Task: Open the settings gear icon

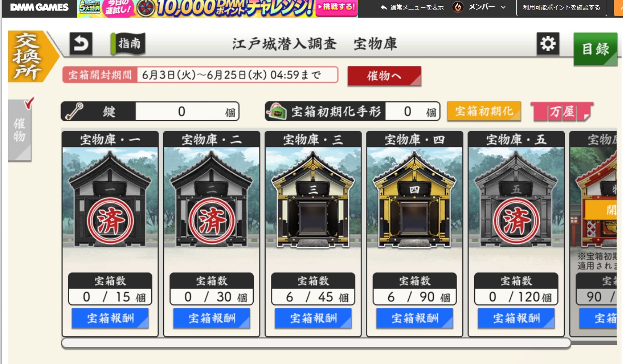Action: coord(548,44)
